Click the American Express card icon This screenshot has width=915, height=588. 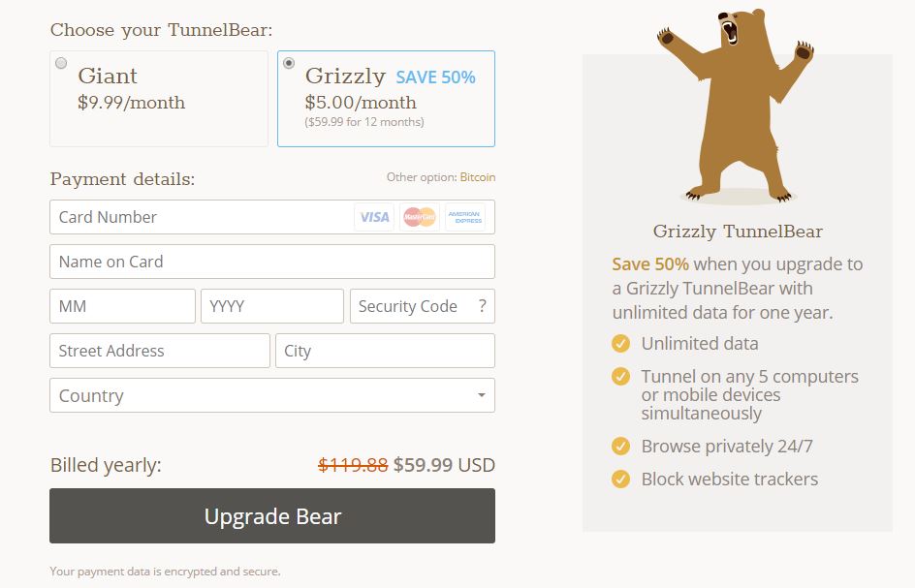[465, 217]
